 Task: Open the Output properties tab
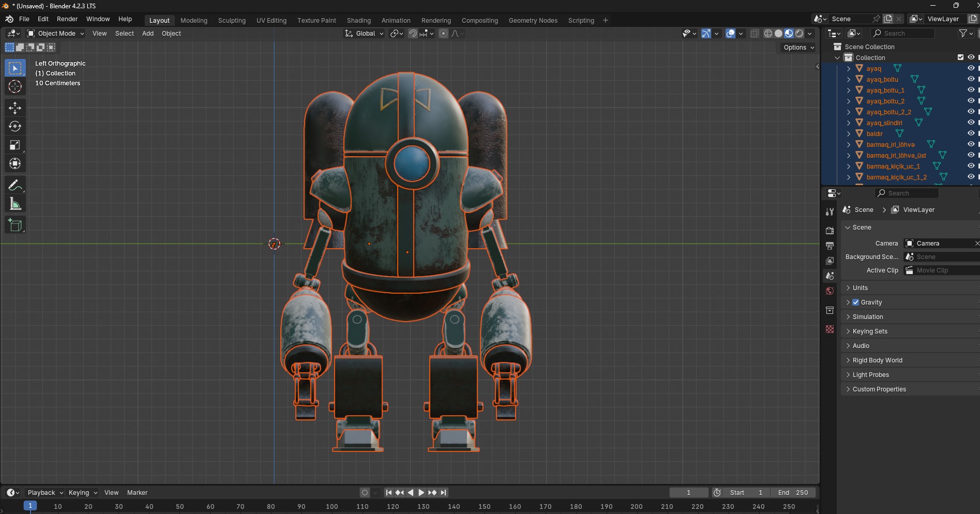coord(830,246)
